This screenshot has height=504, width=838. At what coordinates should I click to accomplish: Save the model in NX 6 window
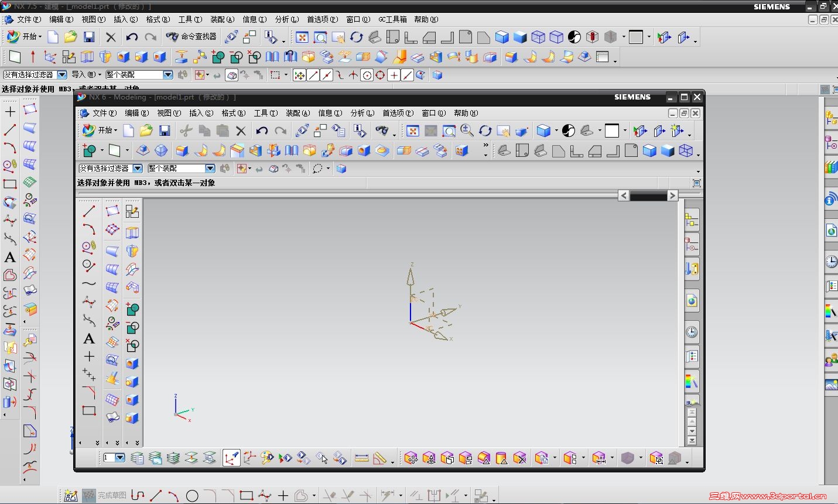(x=165, y=131)
